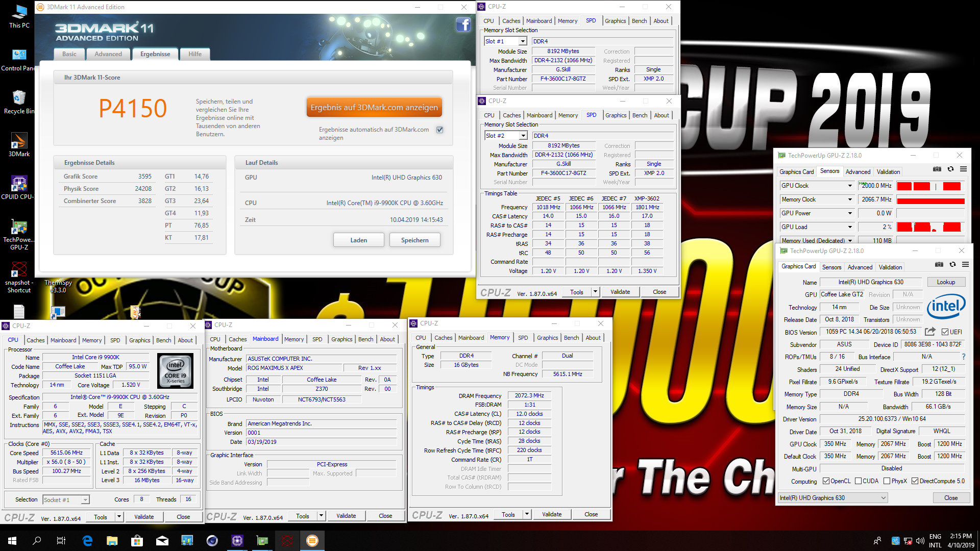This screenshot has height=551, width=980.
Task: Click the GPU Clock red sensor graph
Action: 930,186
